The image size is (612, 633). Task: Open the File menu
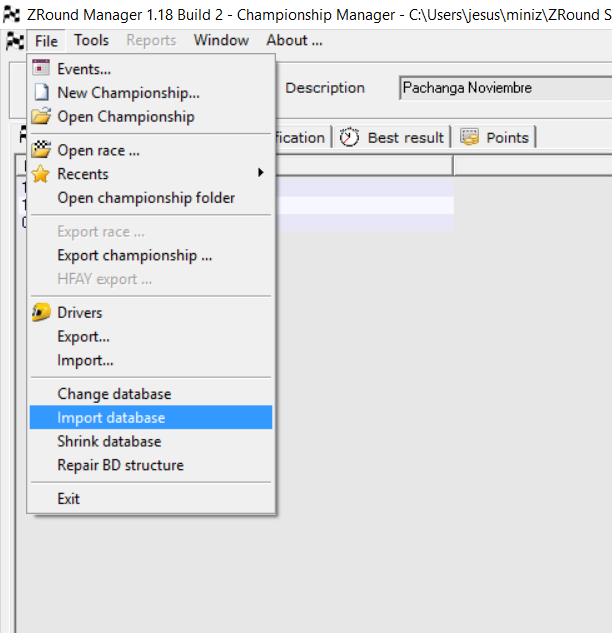tap(46, 41)
